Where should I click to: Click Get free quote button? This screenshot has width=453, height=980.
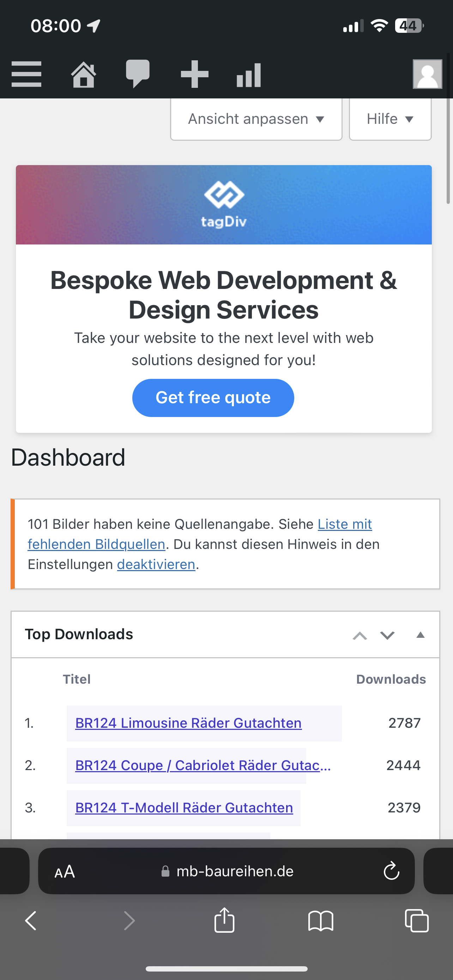pos(213,398)
